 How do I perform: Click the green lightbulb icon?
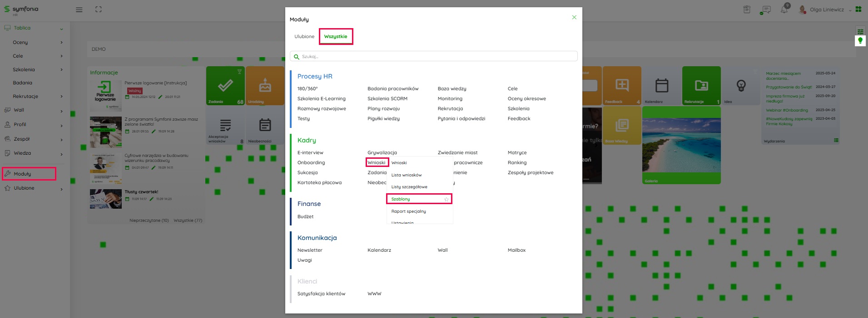click(860, 41)
